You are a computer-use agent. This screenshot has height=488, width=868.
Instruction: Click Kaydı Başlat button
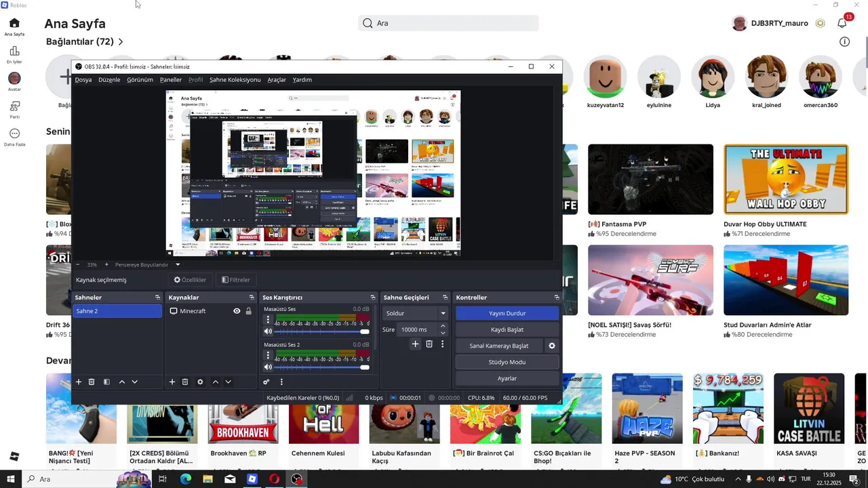tap(507, 329)
